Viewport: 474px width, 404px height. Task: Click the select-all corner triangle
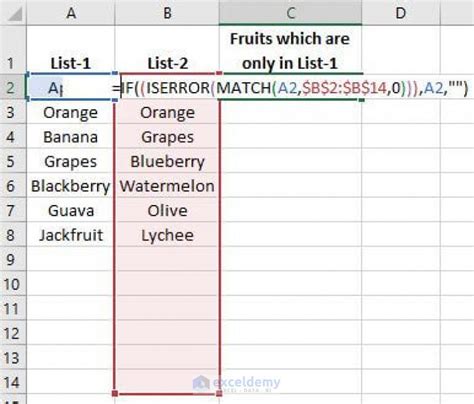tap(13, 13)
